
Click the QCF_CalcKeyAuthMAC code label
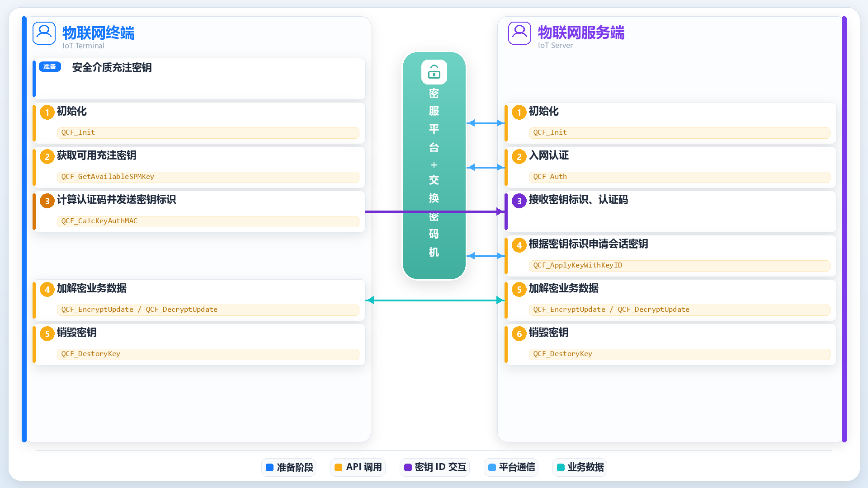click(208, 221)
